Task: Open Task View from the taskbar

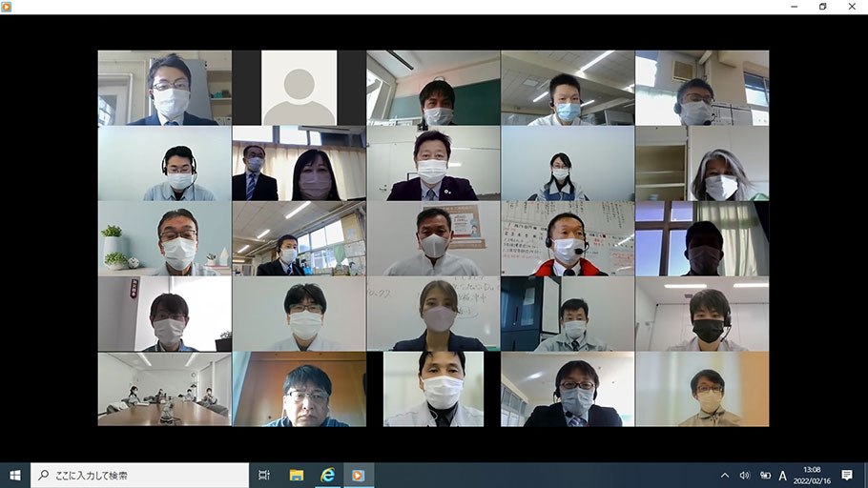Action: point(264,475)
